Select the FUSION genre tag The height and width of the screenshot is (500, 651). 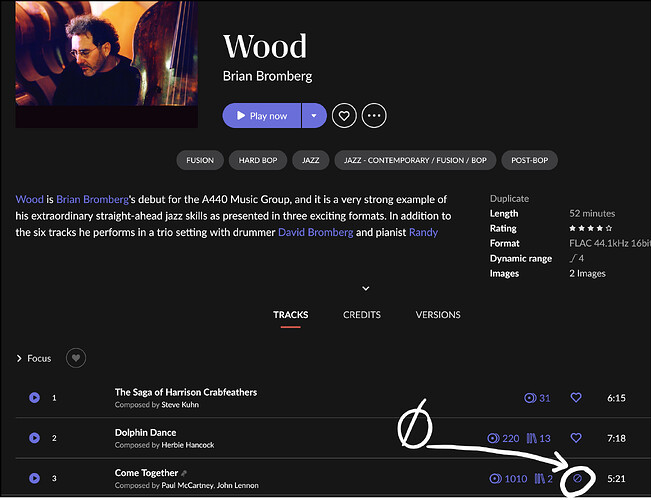(200, 160)
